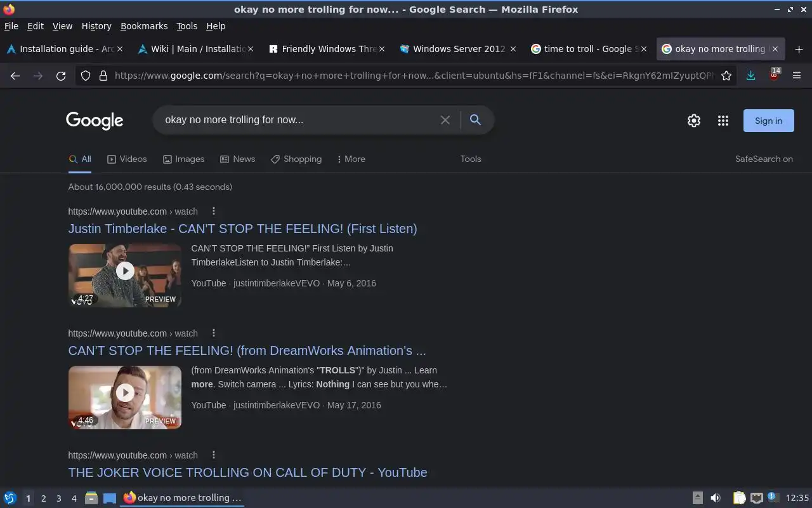Open the volume speaker tray icon
This screenshot has width=812, height=508.
pos(716,498)
